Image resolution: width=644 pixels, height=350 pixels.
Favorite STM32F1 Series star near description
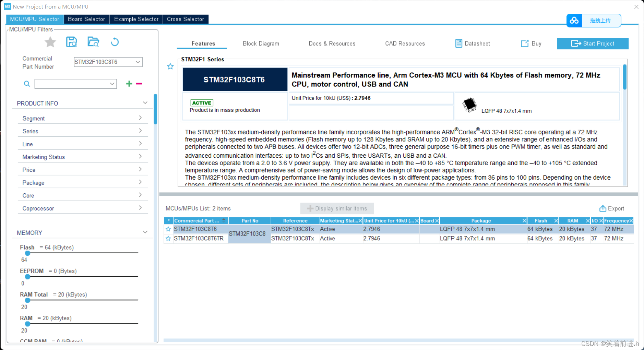[x=170, y=67]
